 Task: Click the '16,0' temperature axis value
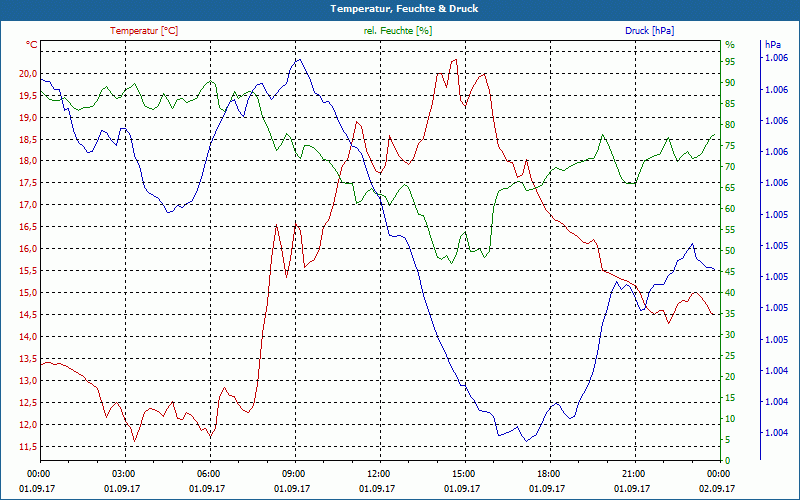pyautogui.click(x=28, y=249)
